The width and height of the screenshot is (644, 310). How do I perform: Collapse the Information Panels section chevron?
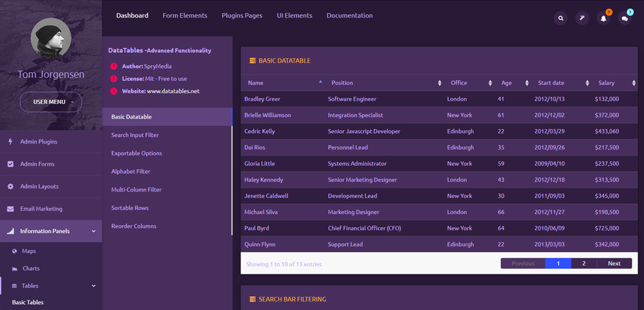pos(93,232)
